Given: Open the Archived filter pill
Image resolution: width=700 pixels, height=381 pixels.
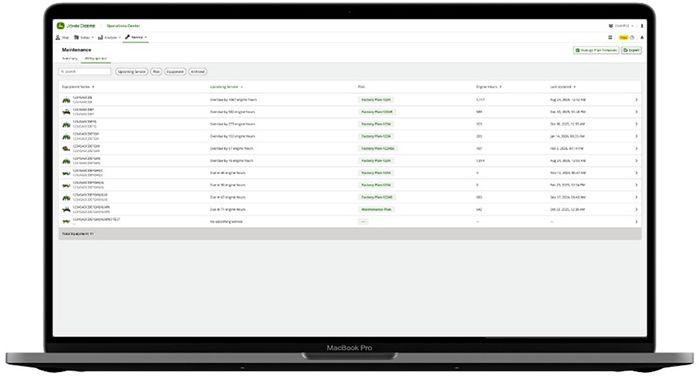Looking at the screenshot, I should pyautogui.click(x=198, y=71).
